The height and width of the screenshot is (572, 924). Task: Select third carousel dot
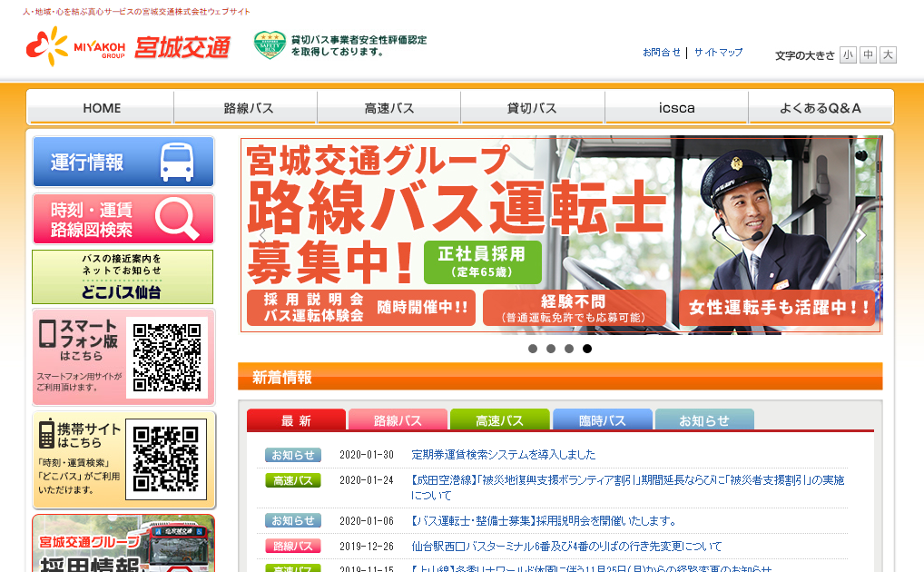coord(569,349)
